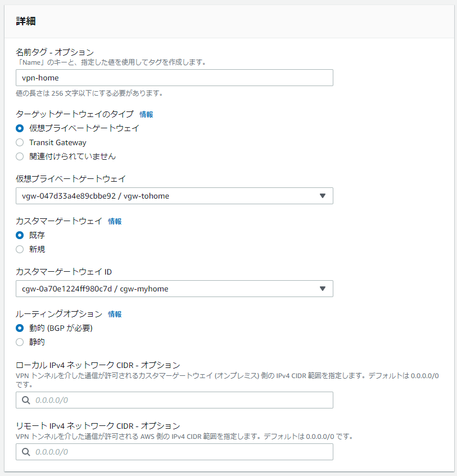This screenshot has width=457, height=476.
Task: Open 情報 link next to ターゲットゲートウェイのタイプ
Action: click(x=146, y=114)
